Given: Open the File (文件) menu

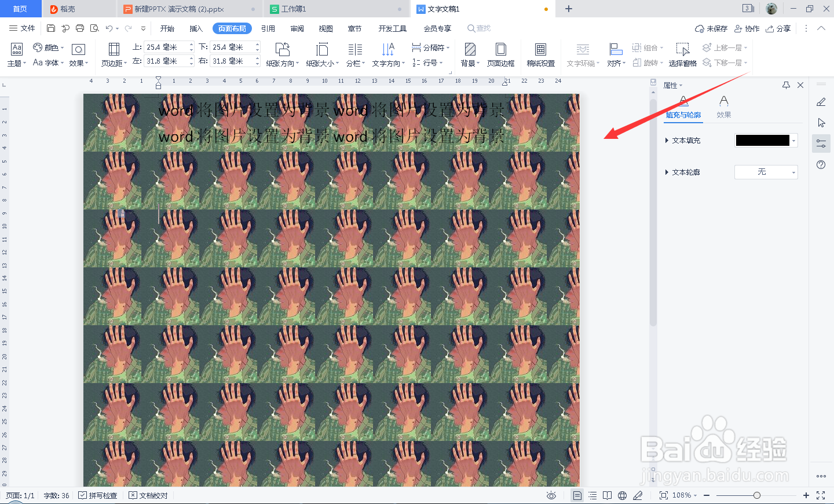Looking at the screenshot, I should pyautogui.click(x=22, y=28).
